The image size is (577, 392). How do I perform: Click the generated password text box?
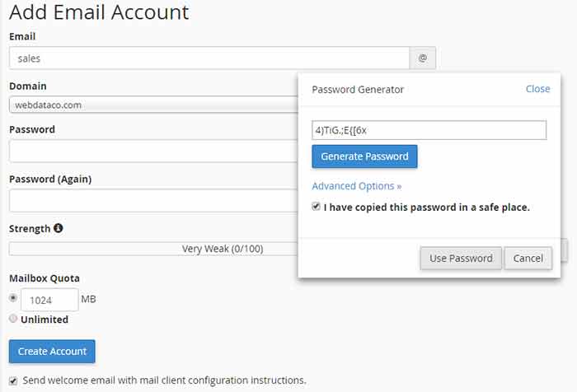429,130
